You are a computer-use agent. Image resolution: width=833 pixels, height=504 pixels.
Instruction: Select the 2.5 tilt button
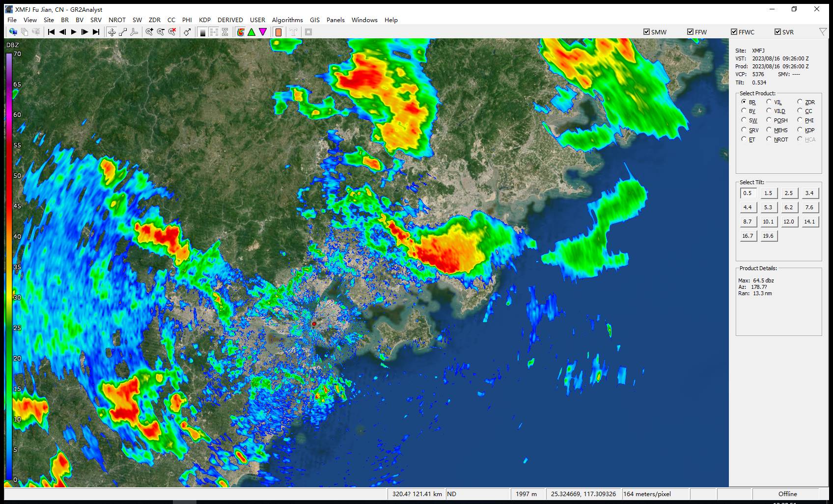click(789, 193)
